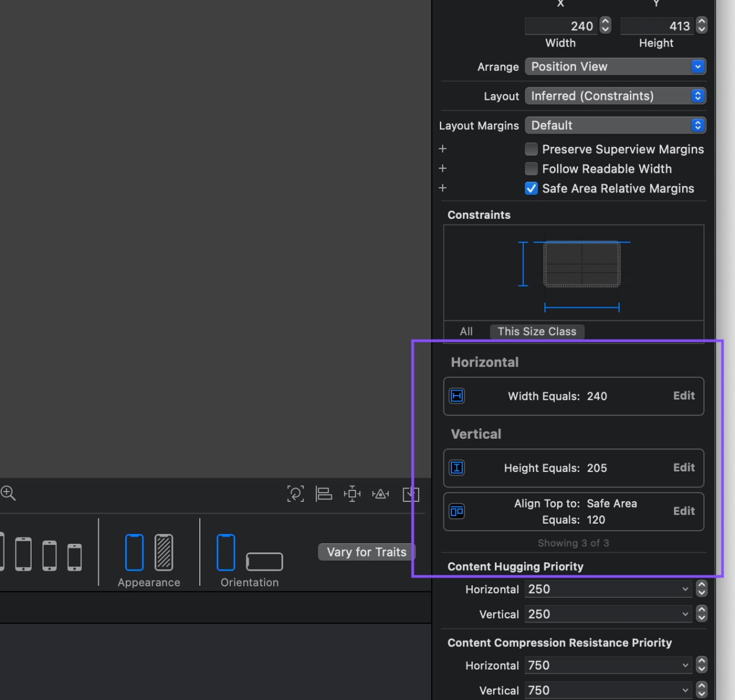Viewport: 735px width, 700px height.
Task: Uncheck Safe Area Relative Margins
Action: tap(532, 188)
